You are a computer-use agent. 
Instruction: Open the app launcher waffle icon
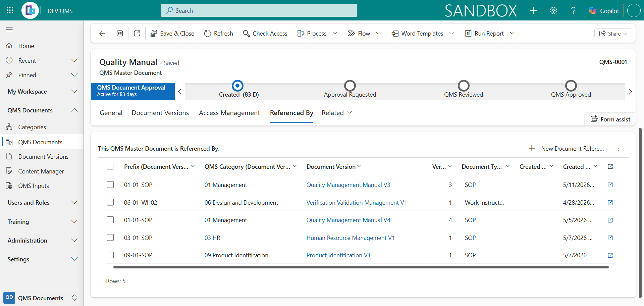10,10
